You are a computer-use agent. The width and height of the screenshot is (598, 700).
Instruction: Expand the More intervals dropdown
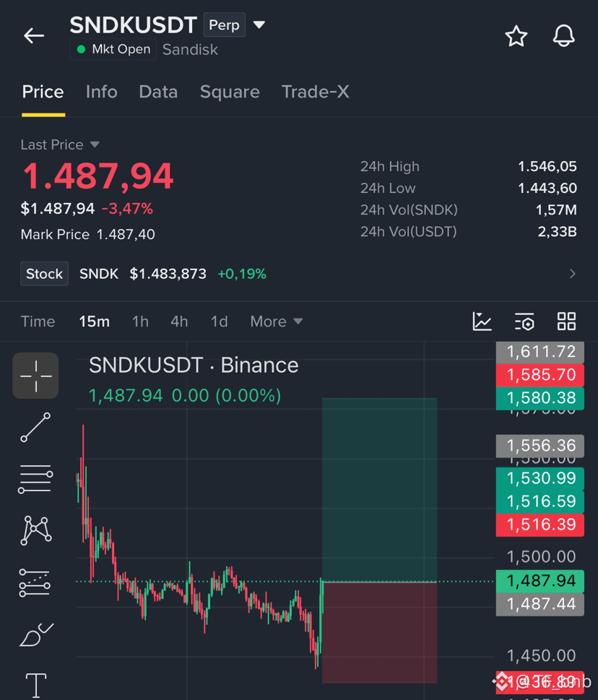[276, 321]
